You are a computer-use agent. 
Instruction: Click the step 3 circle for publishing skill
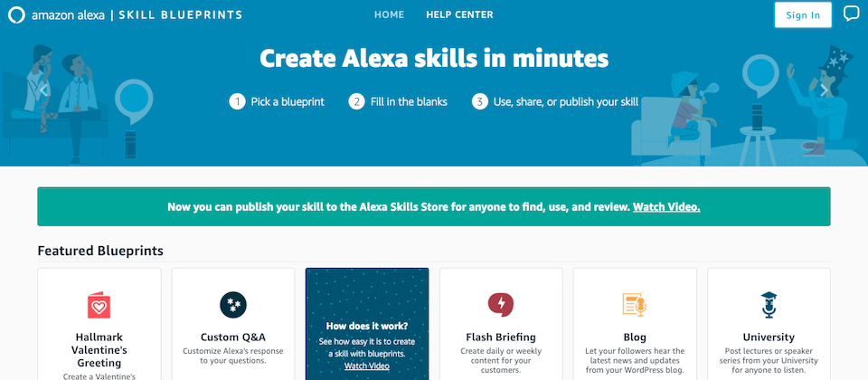(x=480, y=102)
